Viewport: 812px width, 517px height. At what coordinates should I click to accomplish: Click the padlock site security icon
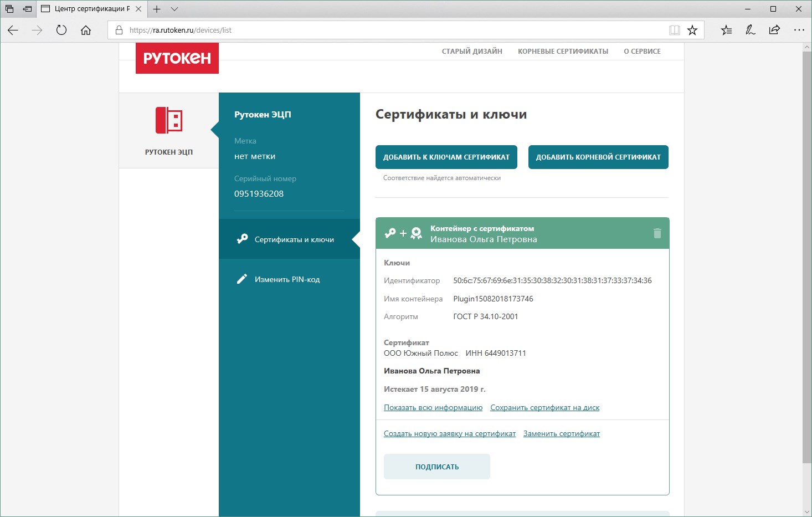(x=119, y=30)
